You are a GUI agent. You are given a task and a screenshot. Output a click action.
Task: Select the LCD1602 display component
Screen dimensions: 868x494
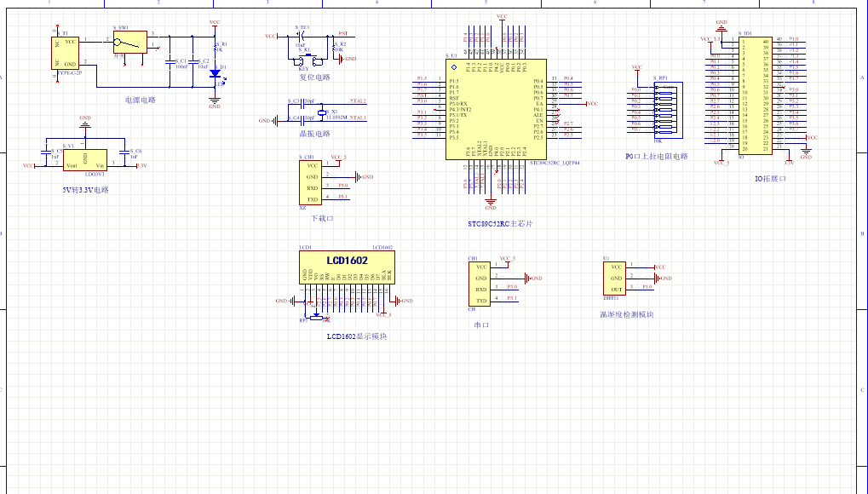[x=347, y=267]
